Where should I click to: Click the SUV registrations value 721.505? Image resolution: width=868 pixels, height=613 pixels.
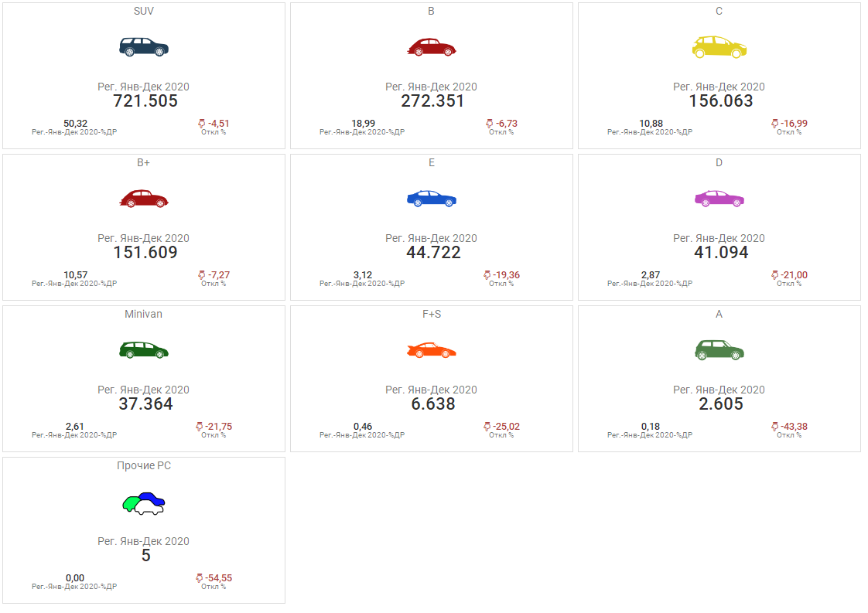[145, 101]
